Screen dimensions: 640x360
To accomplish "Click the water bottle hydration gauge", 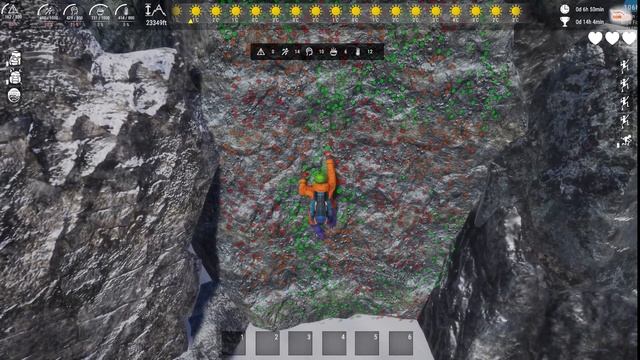I will click(x=125, y=14).
